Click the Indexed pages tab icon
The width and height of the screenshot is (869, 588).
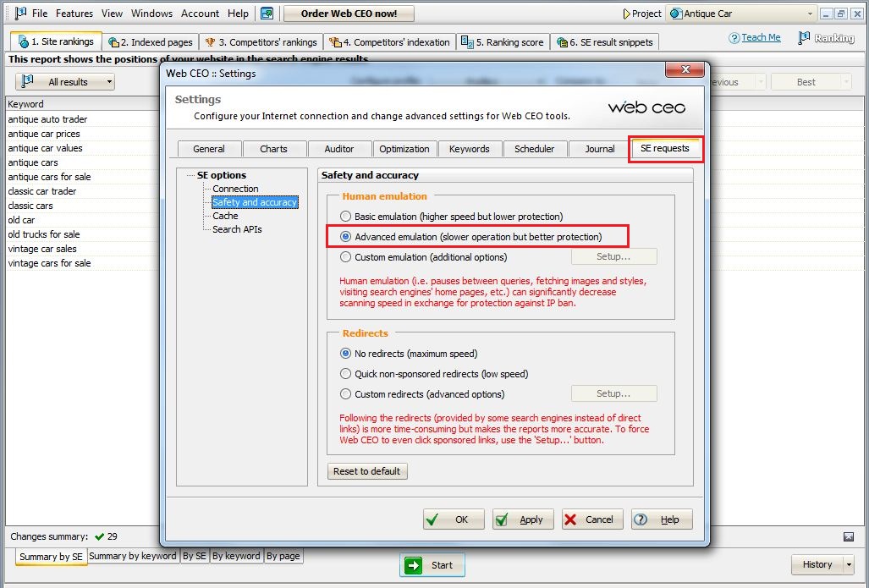point(113,42)
